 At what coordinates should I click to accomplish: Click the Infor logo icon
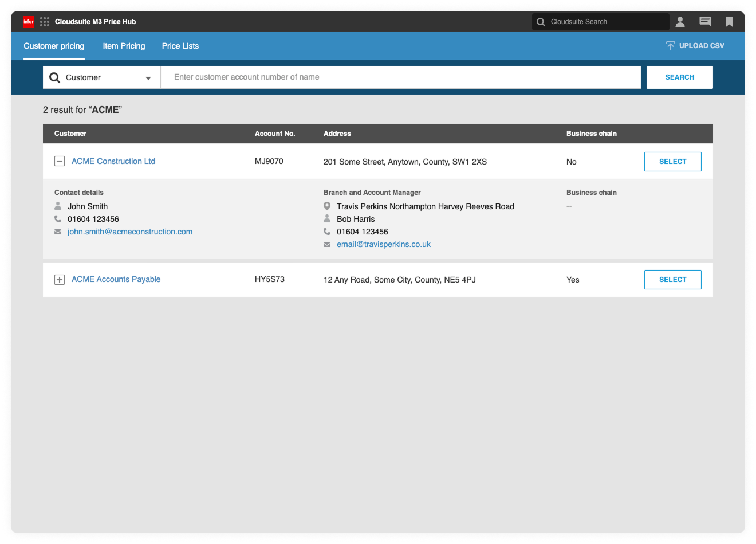point(29,22)
